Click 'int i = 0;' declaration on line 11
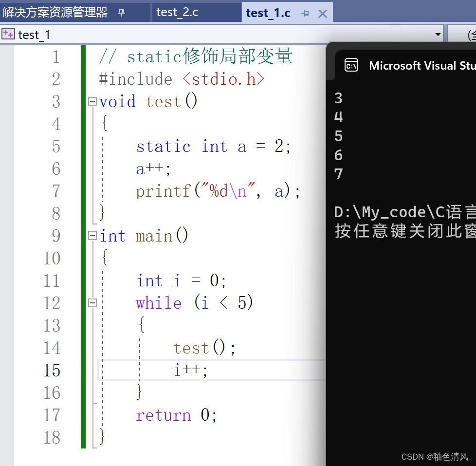The height and width of the screenshot is (466, 476). coord(181,280)
